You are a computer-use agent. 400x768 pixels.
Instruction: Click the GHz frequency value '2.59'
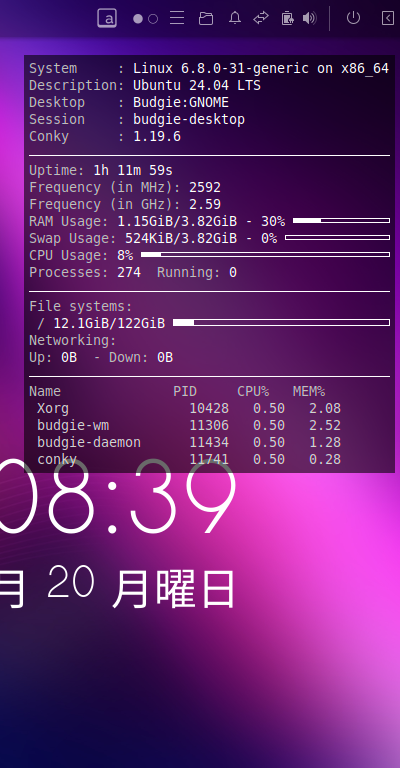coord(205,204)
